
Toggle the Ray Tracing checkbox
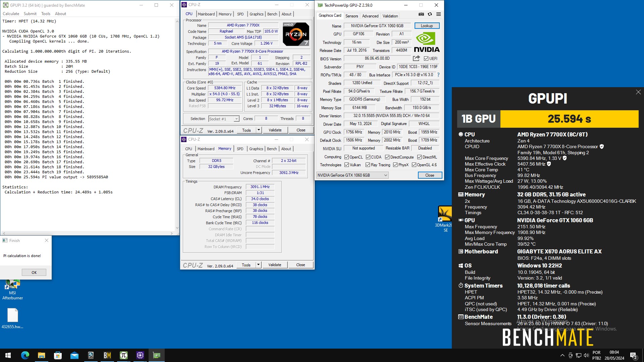tap(368, 165)
